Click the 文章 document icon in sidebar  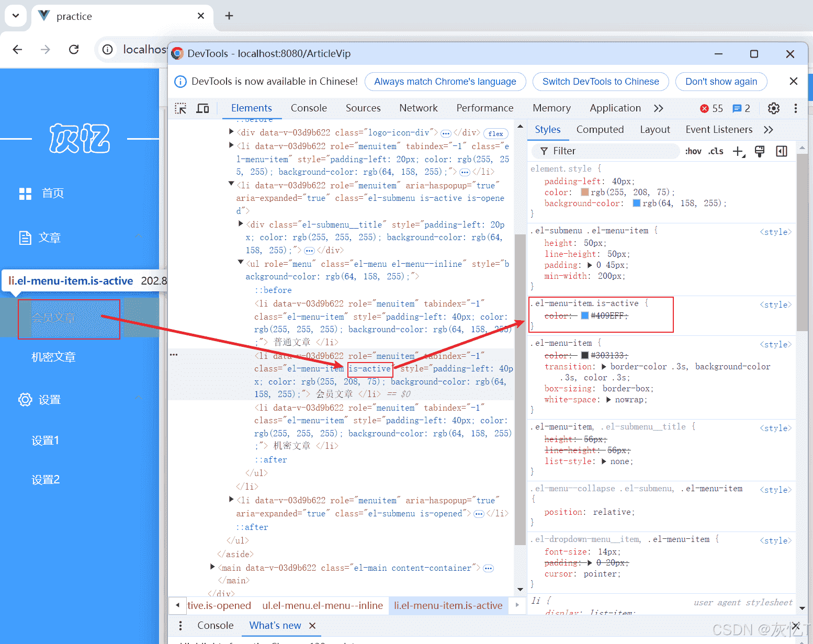point(25,238)
